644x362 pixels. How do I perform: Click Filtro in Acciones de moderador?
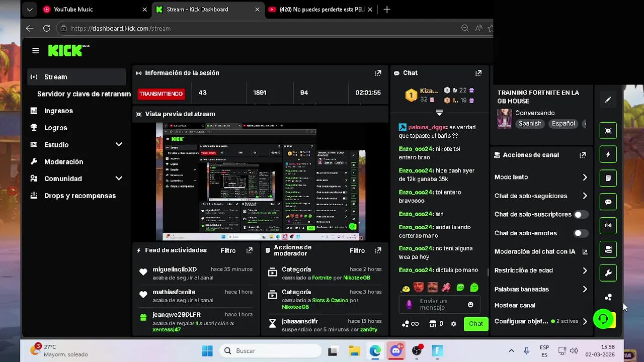pos(357,250)
